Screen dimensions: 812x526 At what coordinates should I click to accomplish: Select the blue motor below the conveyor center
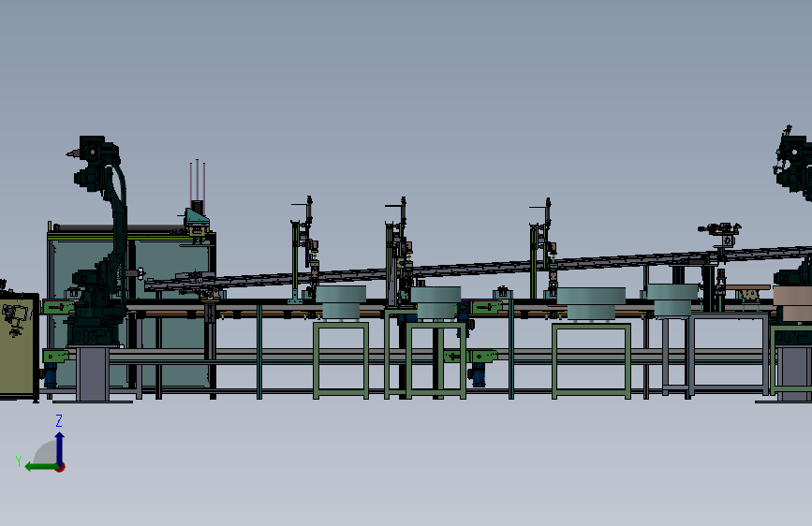point(478,375)
